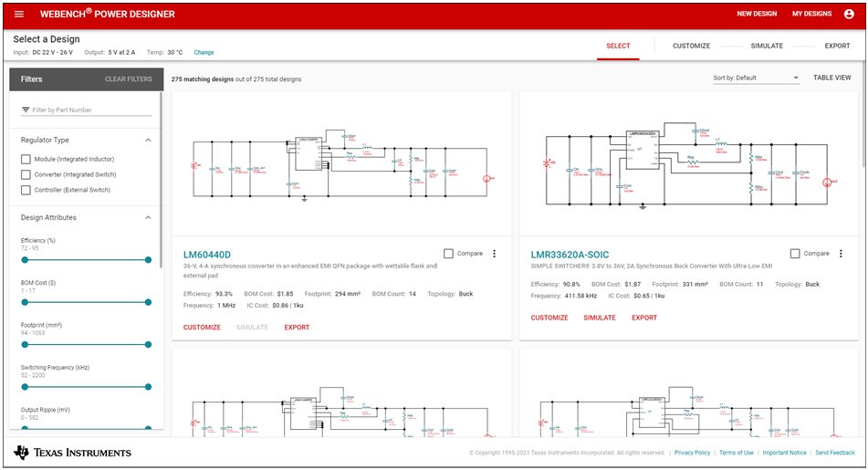This screenshot has width=868, height=470.
Task: Click Footprint slider maximum handle
Action: tap(148, 344)
